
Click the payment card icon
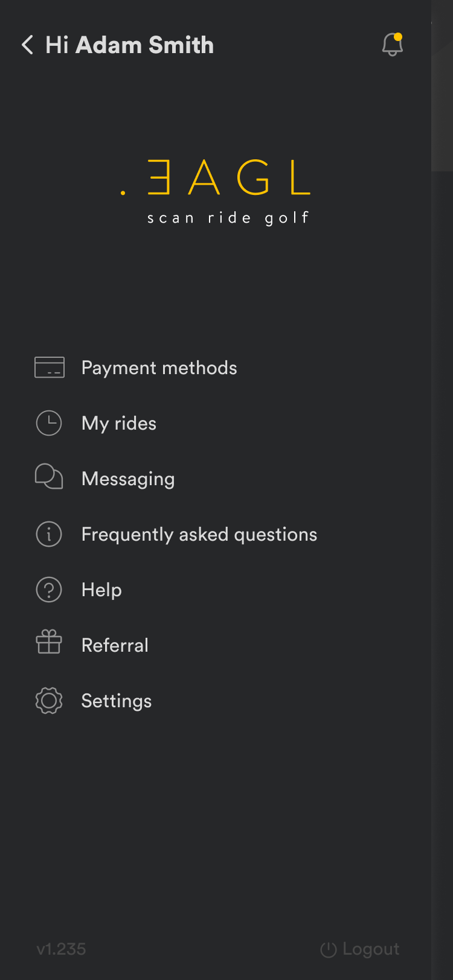(49, 367)
